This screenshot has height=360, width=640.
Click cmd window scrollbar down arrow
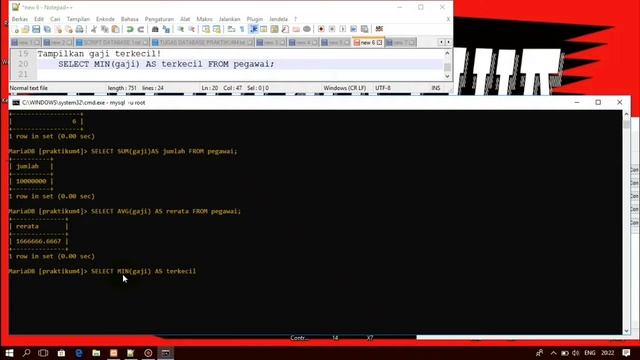627,331
